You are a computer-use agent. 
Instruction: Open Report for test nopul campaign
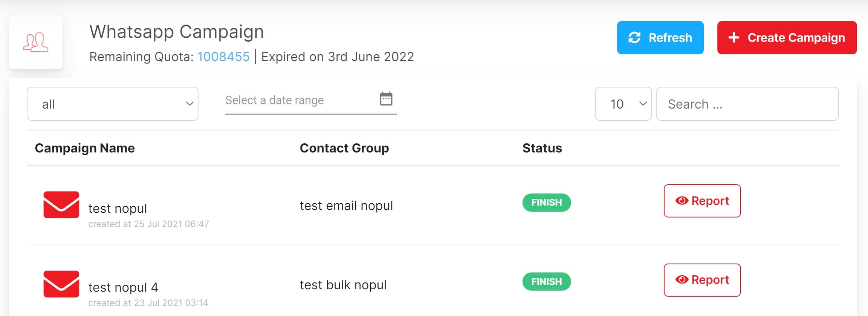click(x=702, y=201)
